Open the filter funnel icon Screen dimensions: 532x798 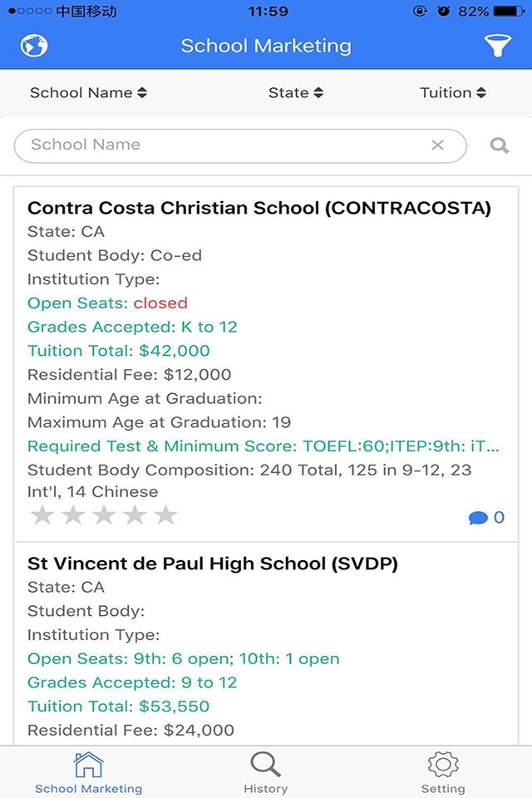(x=497, y=46)
